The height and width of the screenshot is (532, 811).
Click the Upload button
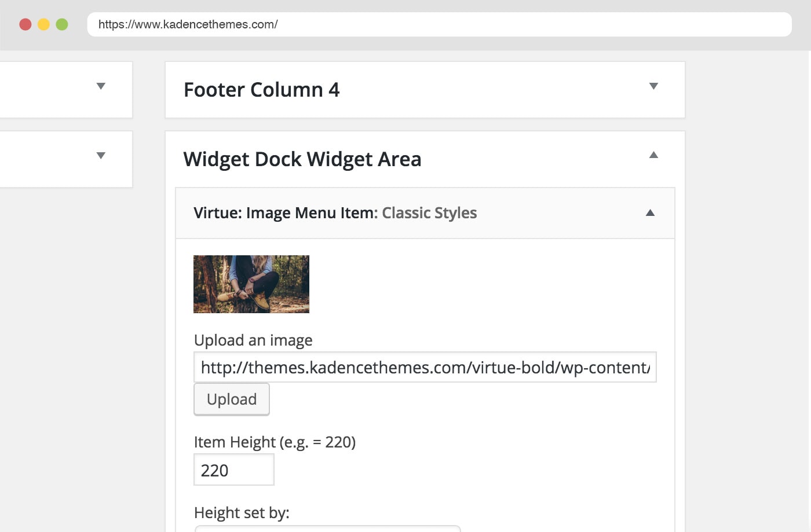(232, 399)
